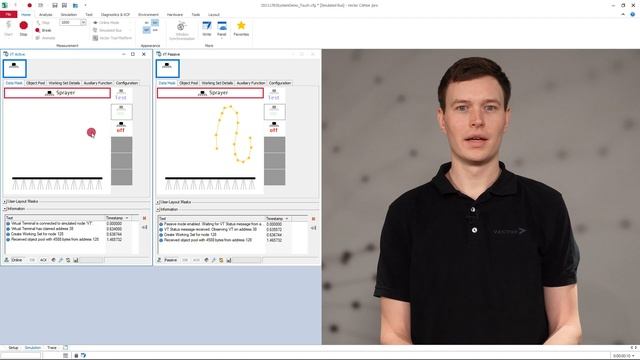Click the save-as icon in quick access toolbar
640x360 pixels.
tap(64, 5)
